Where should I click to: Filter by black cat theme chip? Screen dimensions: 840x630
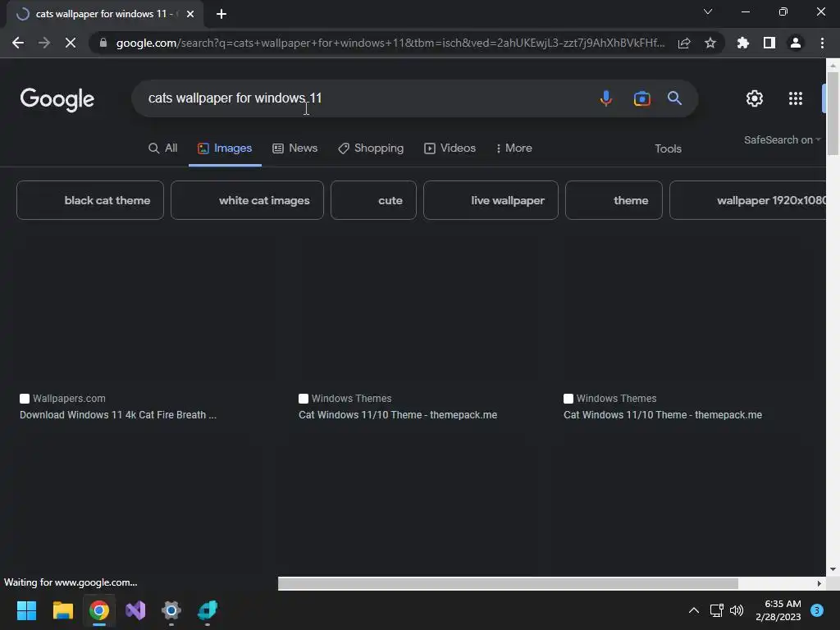(90, 200)
